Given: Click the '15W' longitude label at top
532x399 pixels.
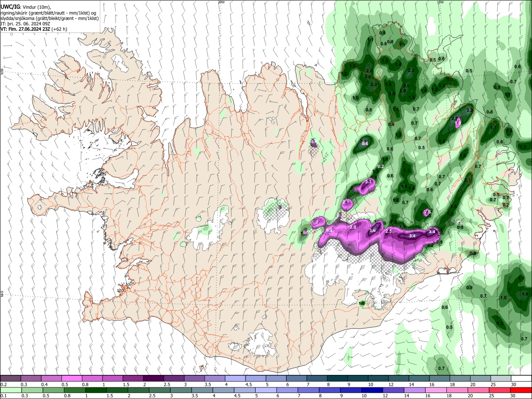Looking at the screenshot, I should tap(440, 2).
